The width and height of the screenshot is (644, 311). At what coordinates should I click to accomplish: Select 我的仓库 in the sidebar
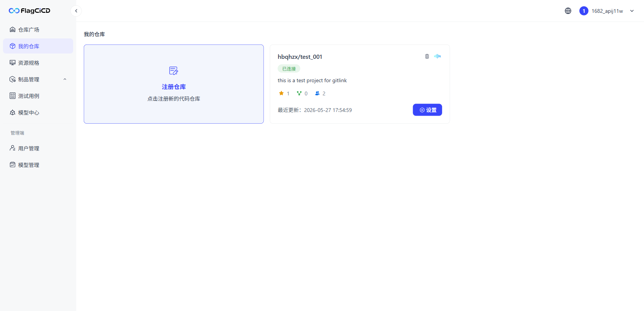pos(38,46)
